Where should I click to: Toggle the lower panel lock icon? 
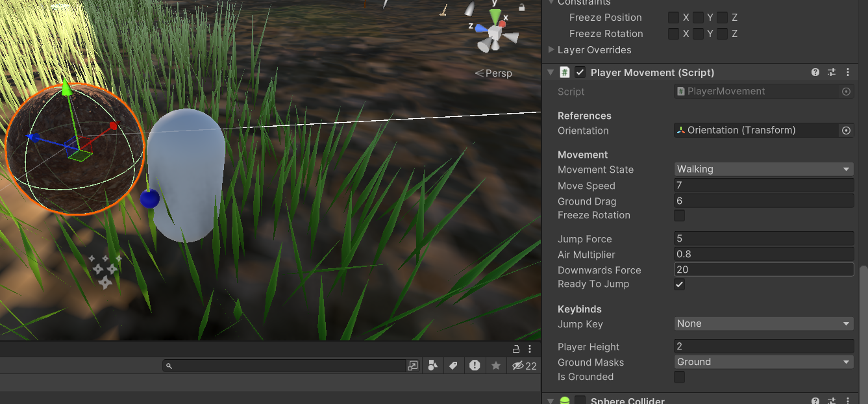[516, 349]
